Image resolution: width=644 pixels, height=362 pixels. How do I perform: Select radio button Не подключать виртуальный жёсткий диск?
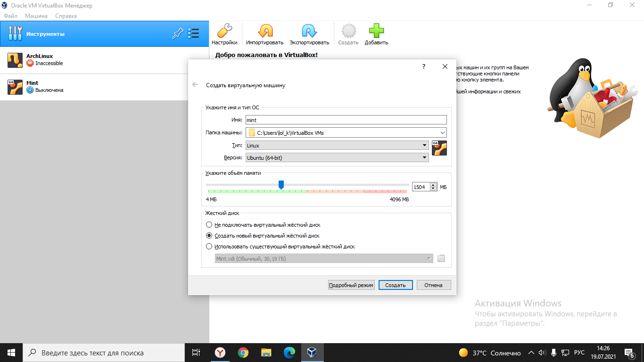pos(209,224)
